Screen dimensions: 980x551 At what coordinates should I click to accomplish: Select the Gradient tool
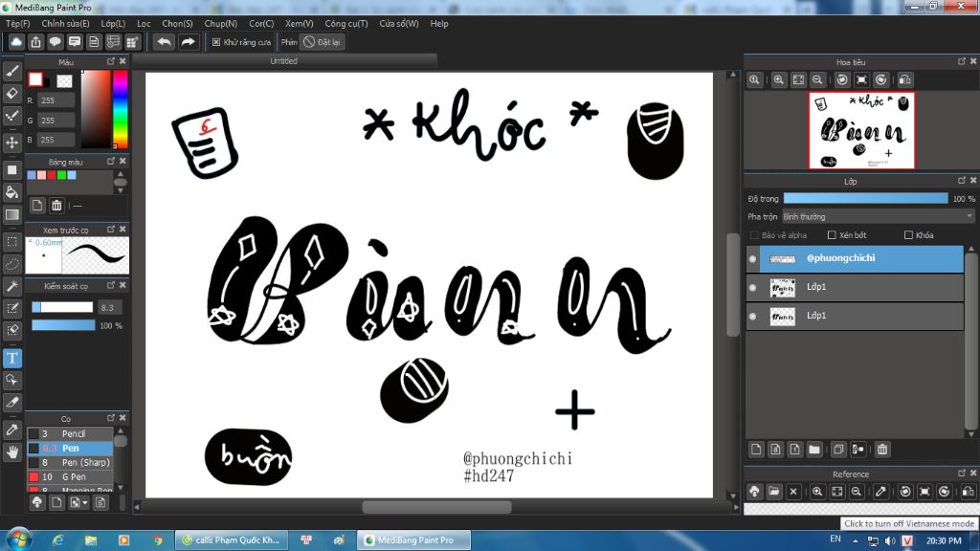[11, 215]
